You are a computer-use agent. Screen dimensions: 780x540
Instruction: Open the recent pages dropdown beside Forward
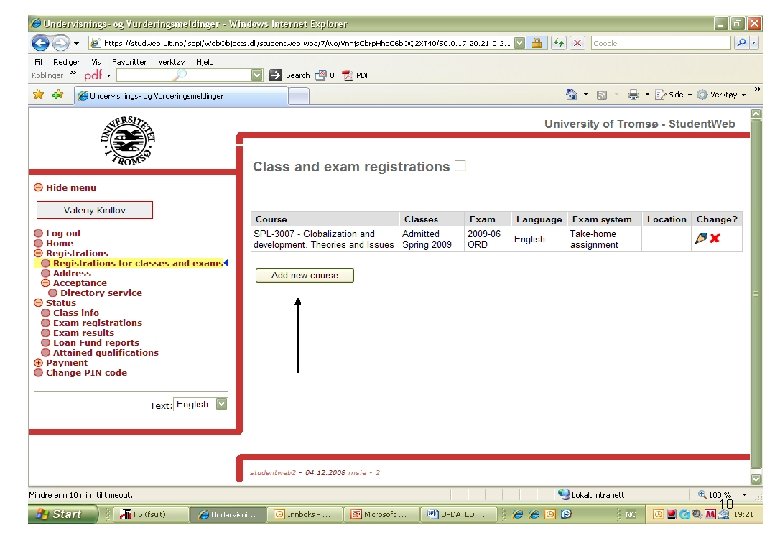(77, 43)
